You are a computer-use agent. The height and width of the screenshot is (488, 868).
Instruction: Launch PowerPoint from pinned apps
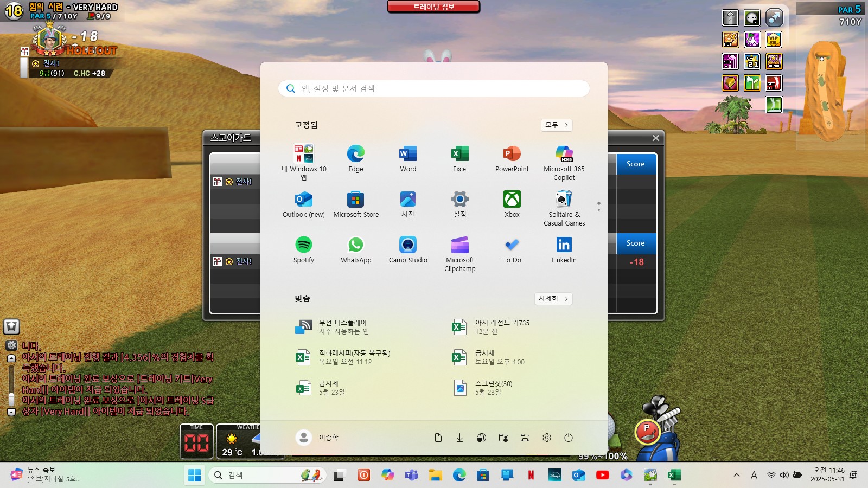coord(512,158)
